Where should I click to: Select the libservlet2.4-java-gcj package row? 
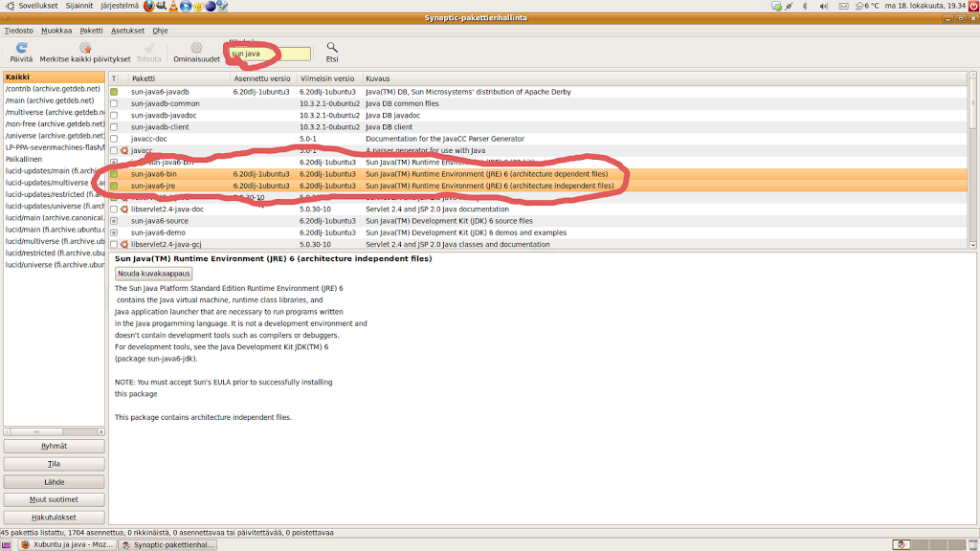pos(538,244)
